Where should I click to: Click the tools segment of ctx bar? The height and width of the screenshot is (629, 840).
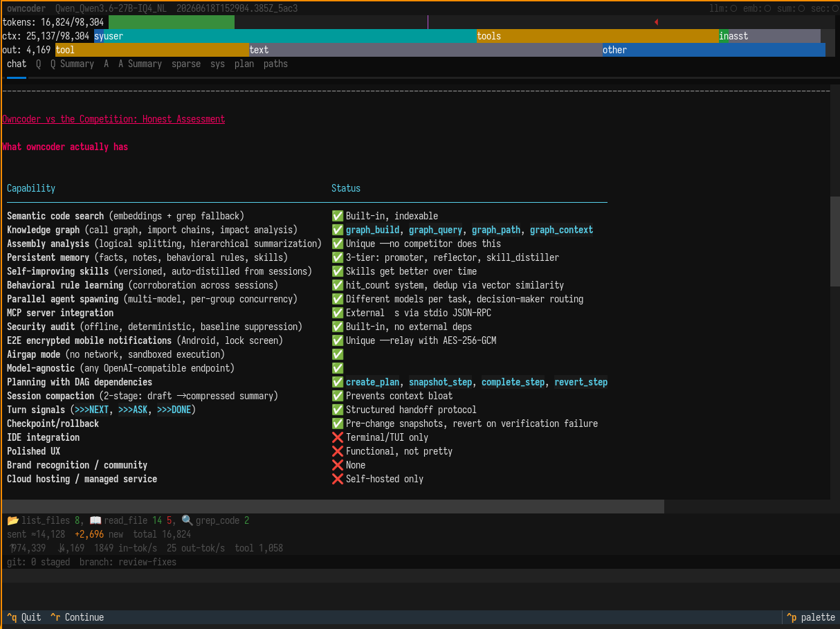tap(598, 36)
